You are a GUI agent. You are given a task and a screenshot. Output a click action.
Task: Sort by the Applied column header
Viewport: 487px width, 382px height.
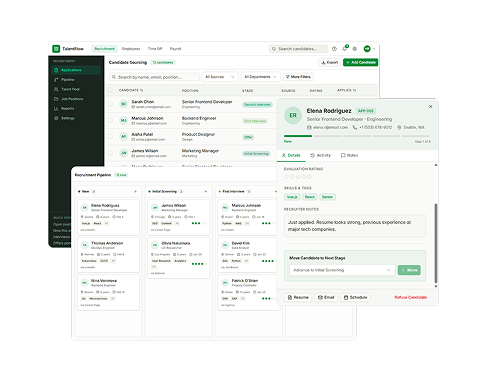347,90
